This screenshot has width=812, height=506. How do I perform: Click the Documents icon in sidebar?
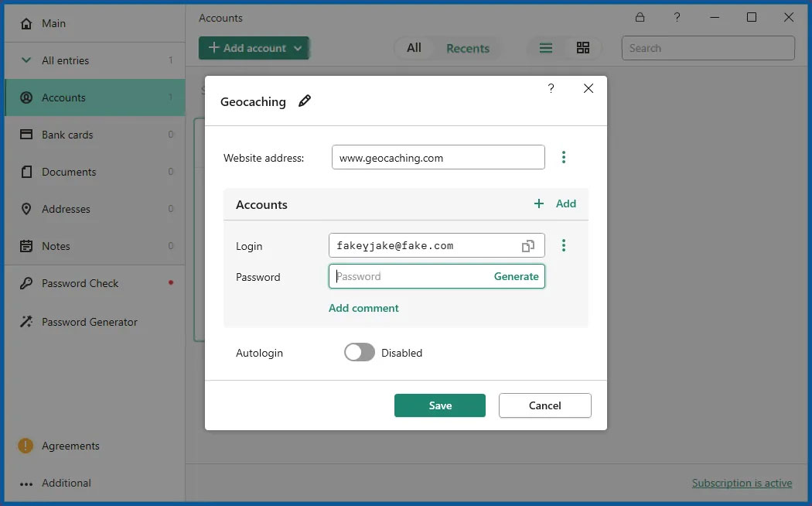coord(26,172)
